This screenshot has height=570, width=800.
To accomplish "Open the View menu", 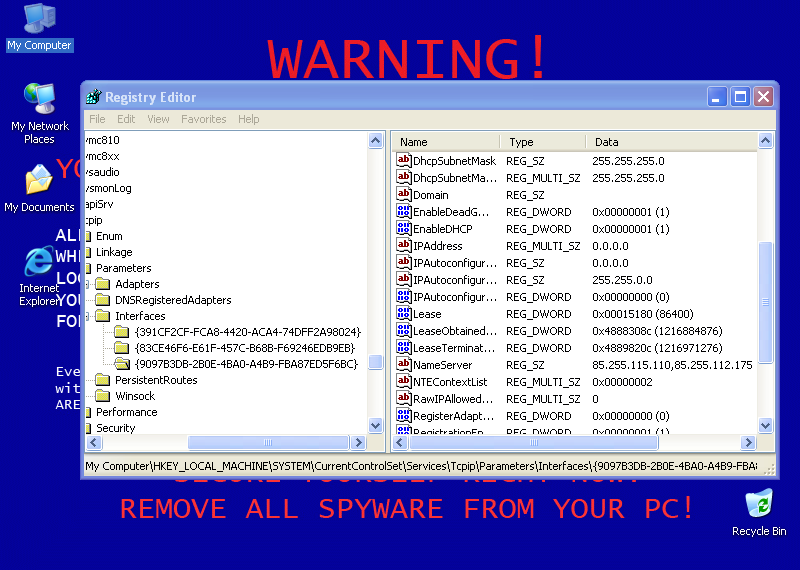I will pos(158,119).
